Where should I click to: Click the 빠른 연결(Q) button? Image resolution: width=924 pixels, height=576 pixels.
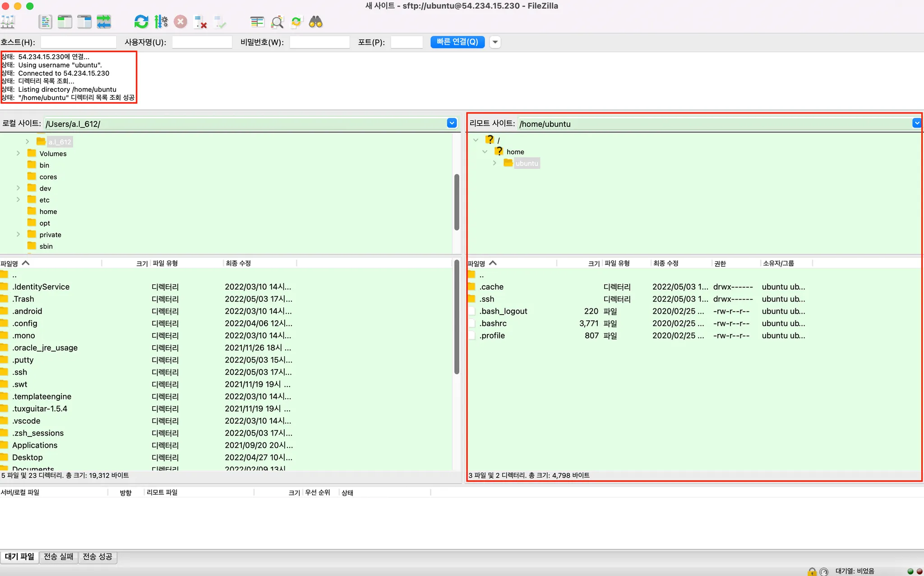coord(457,42)
